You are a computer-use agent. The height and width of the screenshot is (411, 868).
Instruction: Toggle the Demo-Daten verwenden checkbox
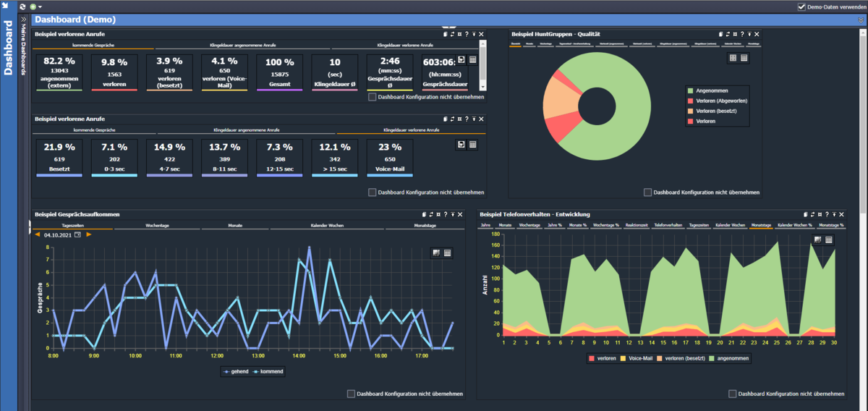pyautogui.click(x=801, y=7)
